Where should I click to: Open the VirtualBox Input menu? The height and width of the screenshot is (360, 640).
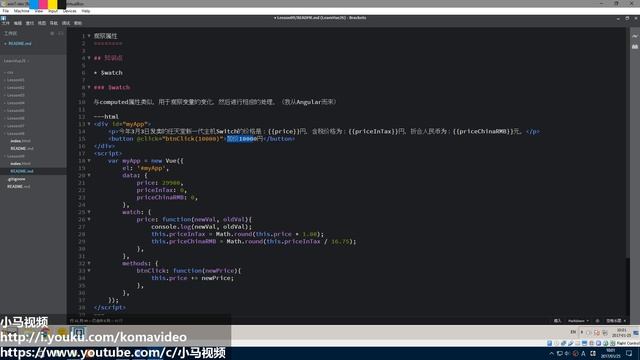53,11
